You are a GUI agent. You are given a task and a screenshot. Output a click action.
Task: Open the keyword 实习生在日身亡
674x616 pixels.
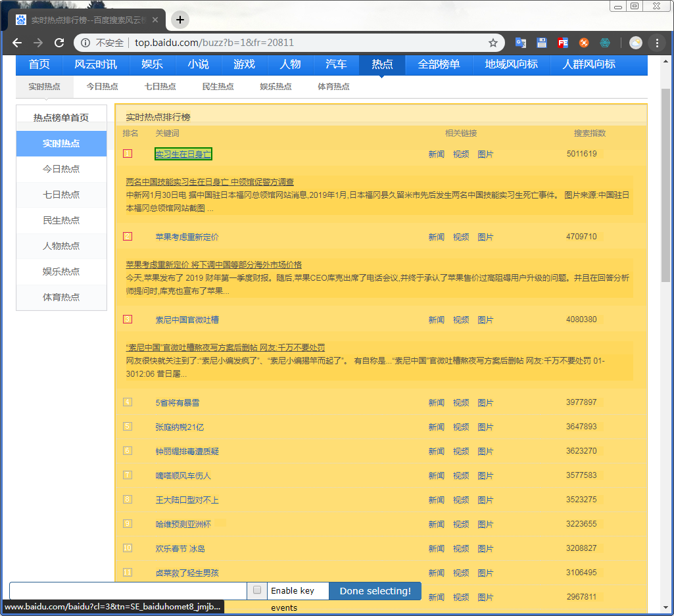(x=183, y=154)
